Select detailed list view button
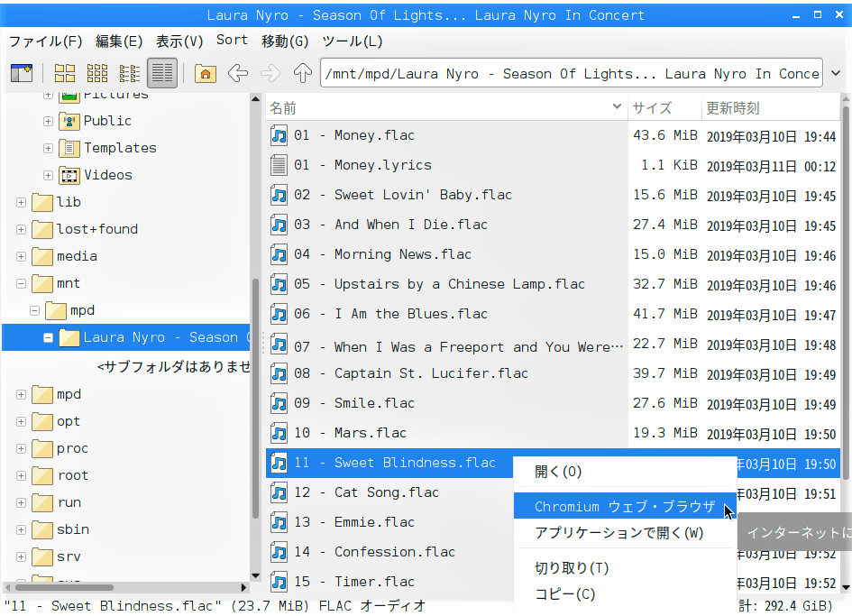 tap(162, 73)
